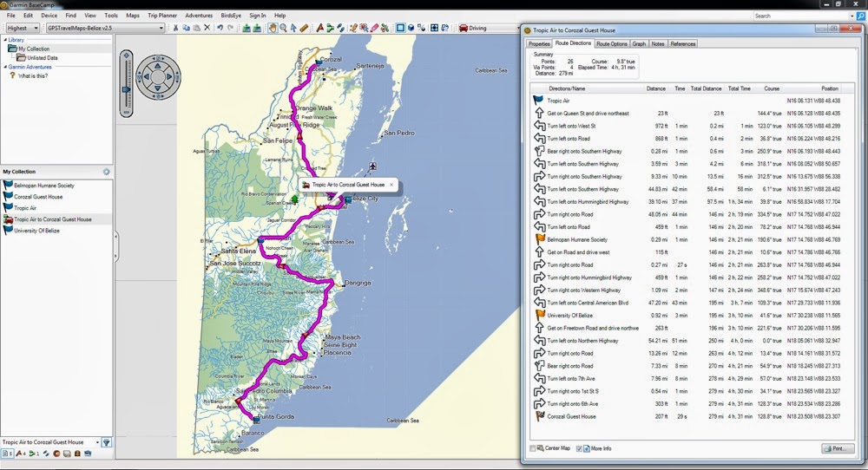Open the Adventures menu
The image size is (868, 470).
(199, 16)
